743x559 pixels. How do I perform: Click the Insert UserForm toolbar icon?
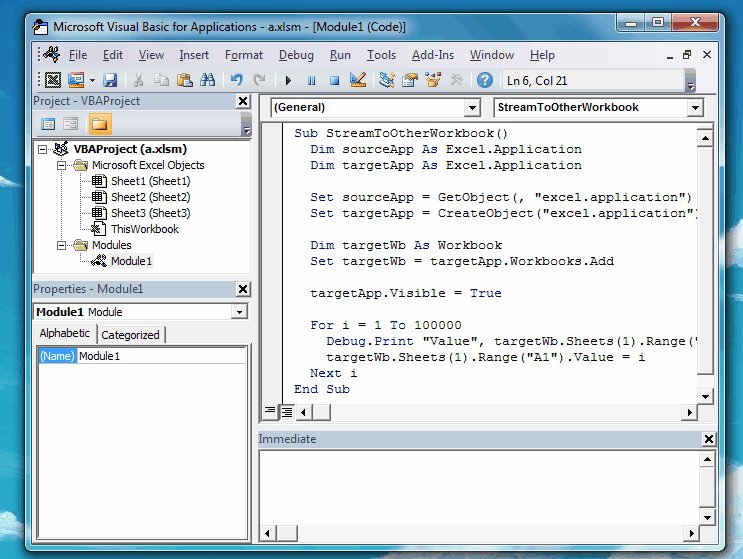76,80
